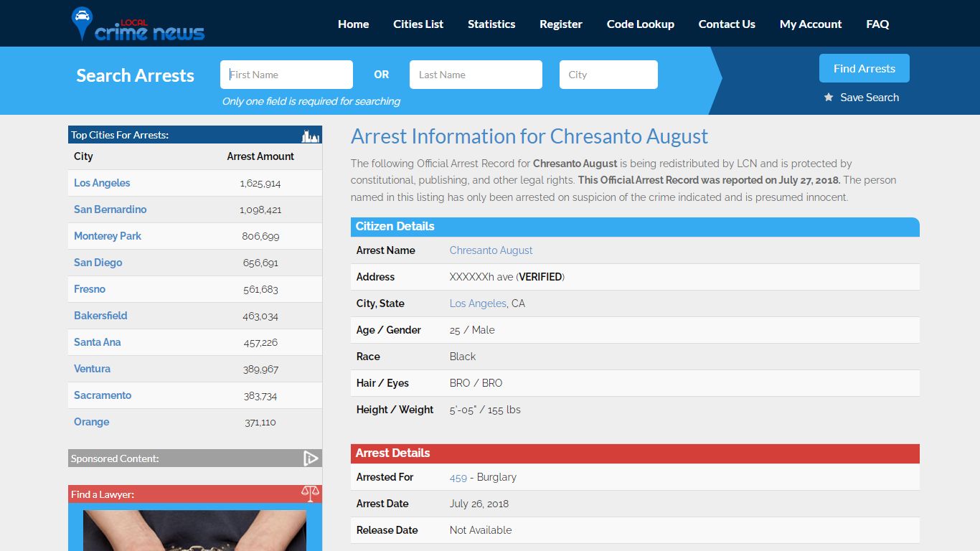This screenshot has width=980, height=551.
Task: Open the Code Lookup page
Action: point(641,24)
